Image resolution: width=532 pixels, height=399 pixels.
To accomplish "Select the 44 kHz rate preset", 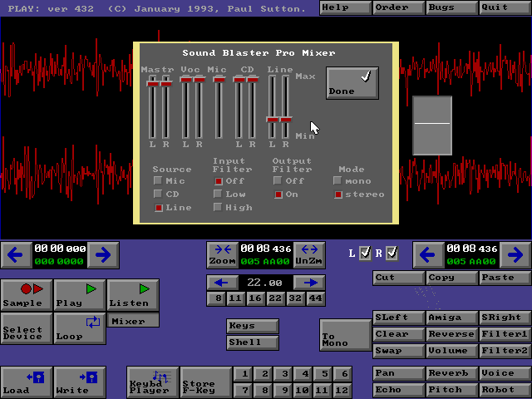I will click(316, 298).
